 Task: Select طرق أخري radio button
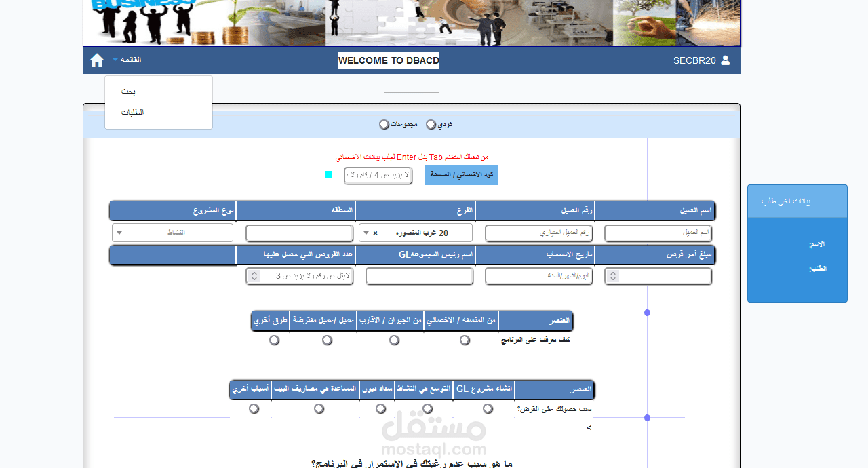275,340
